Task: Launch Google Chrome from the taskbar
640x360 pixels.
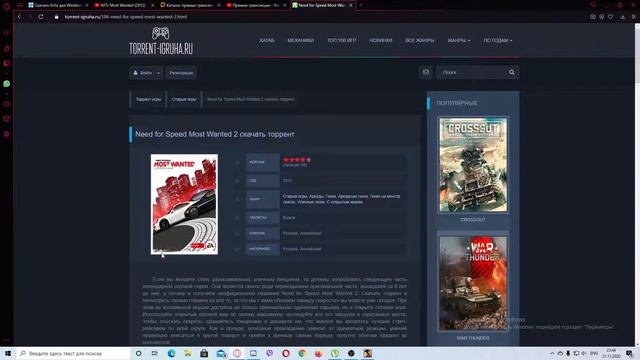Action: click(x=302, y=353)
